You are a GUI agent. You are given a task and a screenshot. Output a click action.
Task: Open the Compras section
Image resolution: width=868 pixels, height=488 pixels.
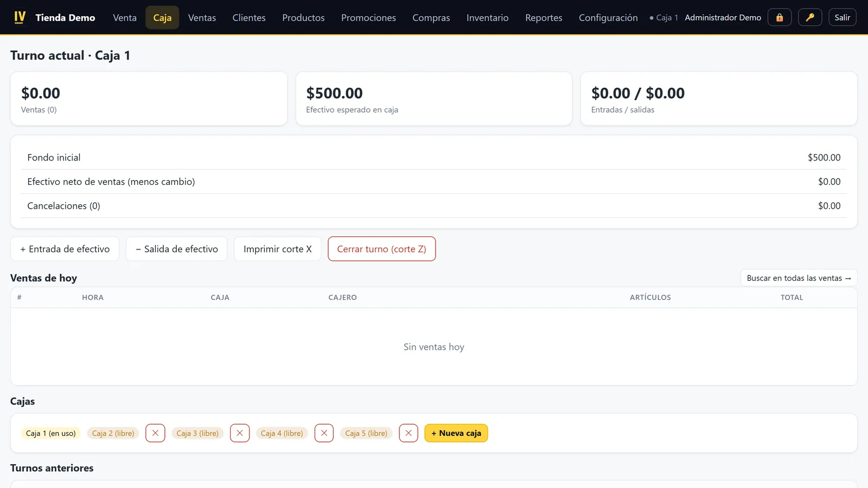(x=431, y=17)
